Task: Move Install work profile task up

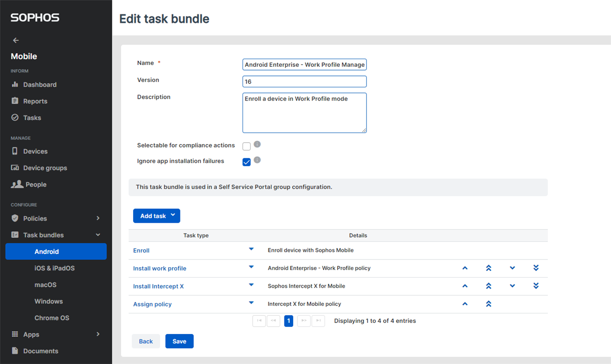Action: [x=465, y=268]
